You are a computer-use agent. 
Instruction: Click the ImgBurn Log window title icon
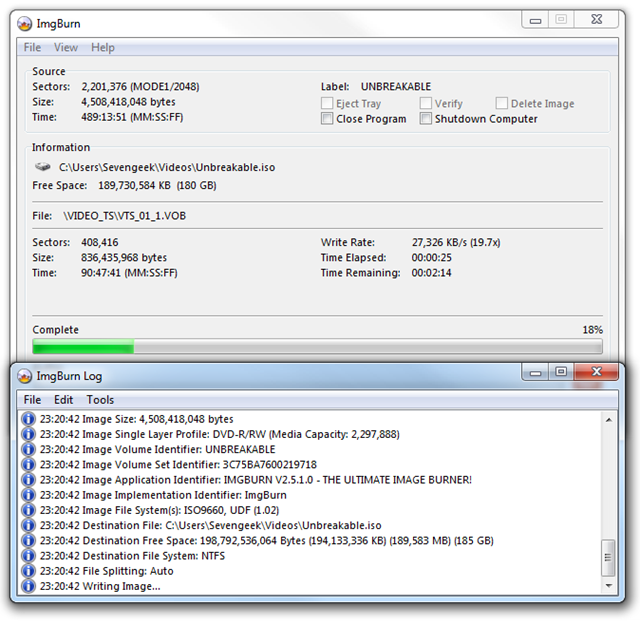coord(24,376)
